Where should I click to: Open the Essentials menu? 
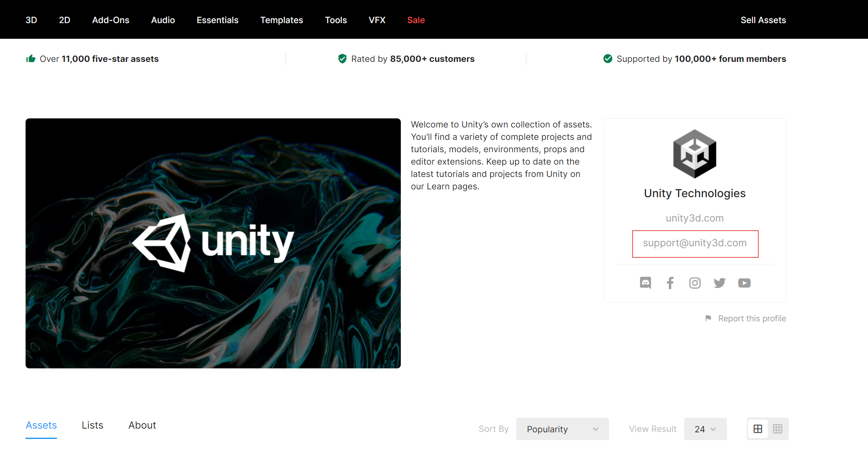click(218, 20)
